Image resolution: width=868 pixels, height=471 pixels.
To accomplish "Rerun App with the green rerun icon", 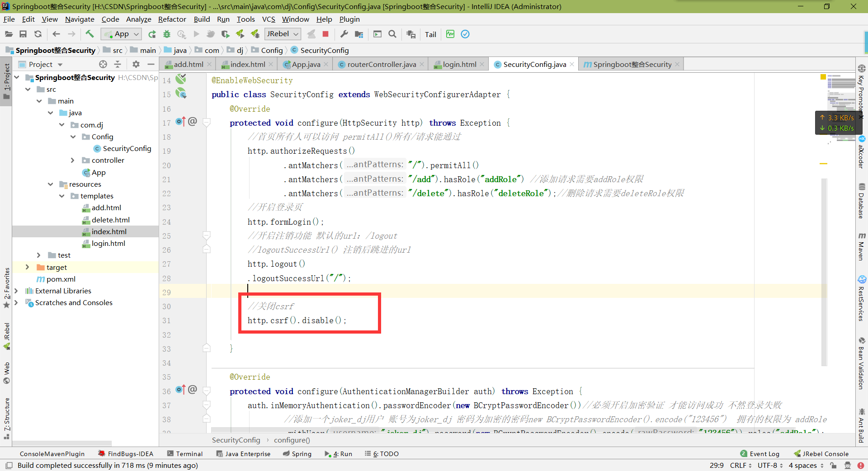I will coord(152,34).
